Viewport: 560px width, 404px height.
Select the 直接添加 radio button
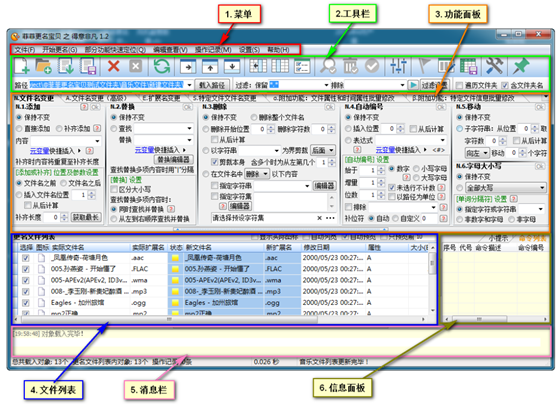19,129
